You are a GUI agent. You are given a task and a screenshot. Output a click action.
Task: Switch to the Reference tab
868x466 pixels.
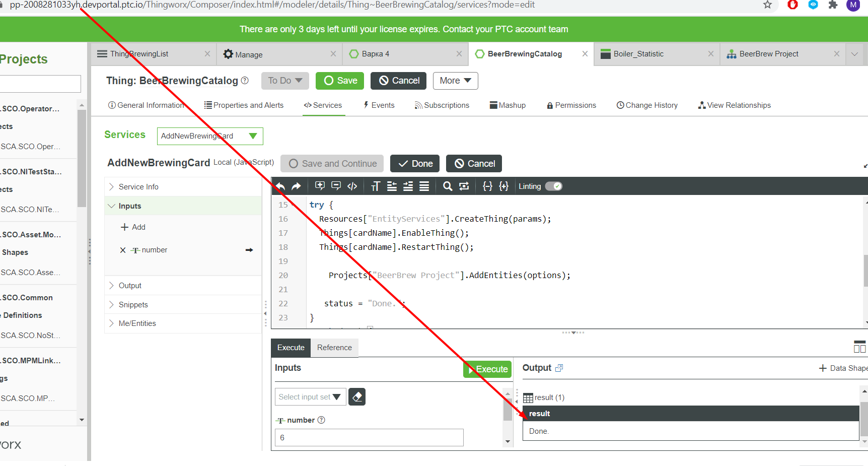(x=334, y=348)
